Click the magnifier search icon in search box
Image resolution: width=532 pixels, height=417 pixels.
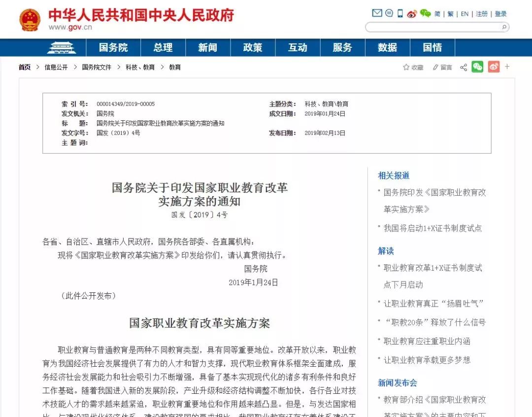504,27
